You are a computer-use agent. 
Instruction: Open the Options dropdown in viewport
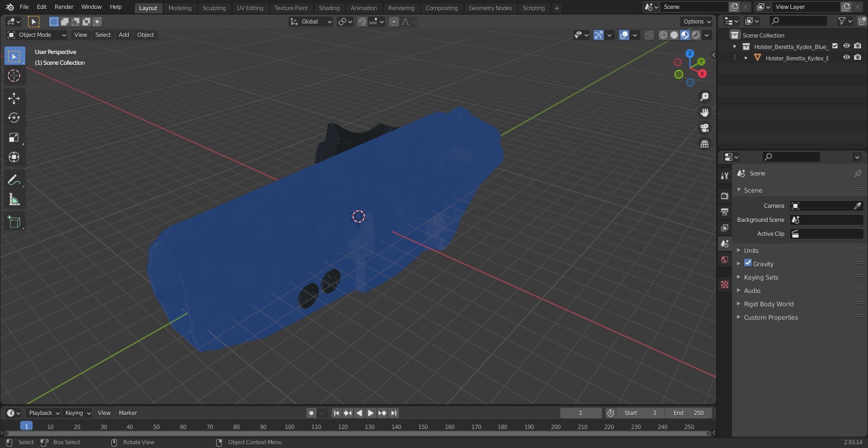click(697, 22)
